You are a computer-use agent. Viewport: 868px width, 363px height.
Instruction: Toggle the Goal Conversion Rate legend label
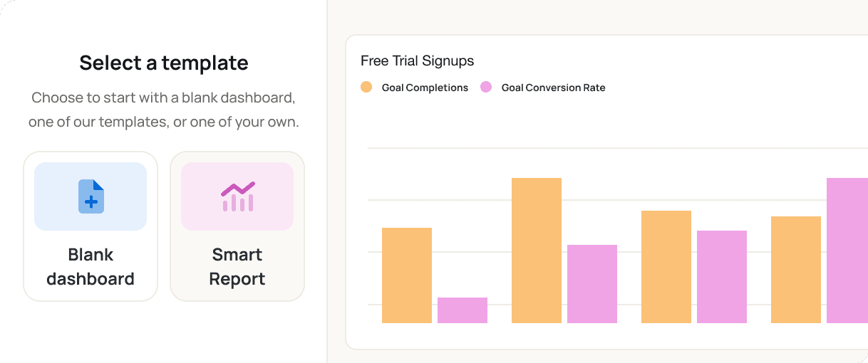(553, 88)
